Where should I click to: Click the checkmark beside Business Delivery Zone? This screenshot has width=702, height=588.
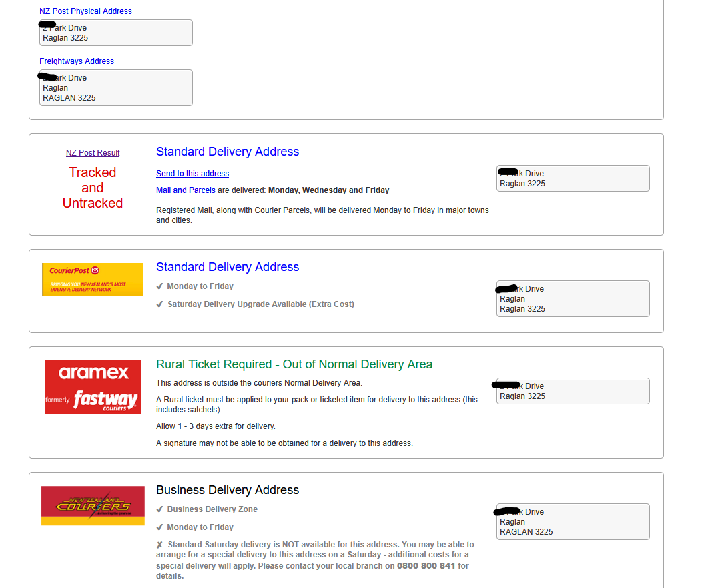point(159,509)
